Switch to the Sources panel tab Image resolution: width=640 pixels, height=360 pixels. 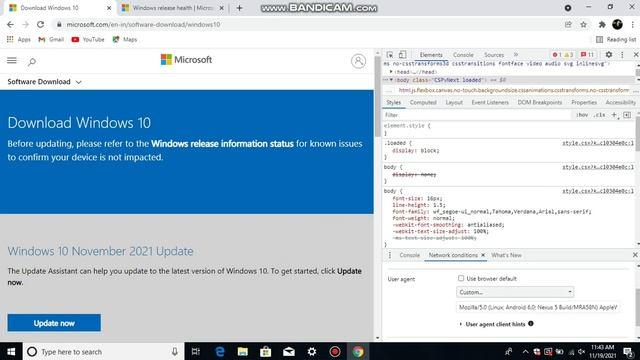point(494,55)
